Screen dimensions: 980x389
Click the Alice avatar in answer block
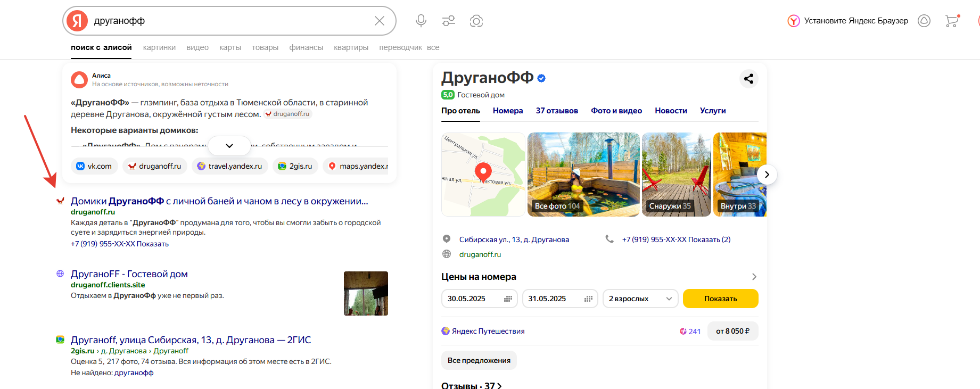tap(79, 80)
